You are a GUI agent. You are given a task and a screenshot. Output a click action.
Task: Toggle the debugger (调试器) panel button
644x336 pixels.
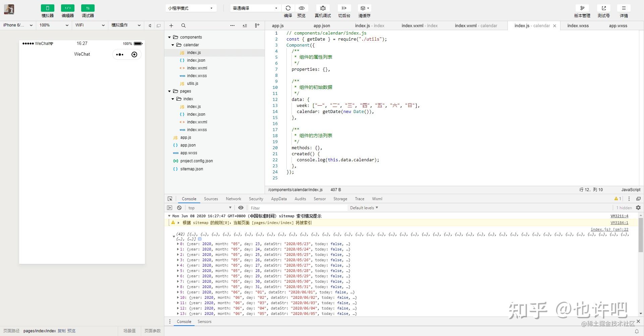88,8
